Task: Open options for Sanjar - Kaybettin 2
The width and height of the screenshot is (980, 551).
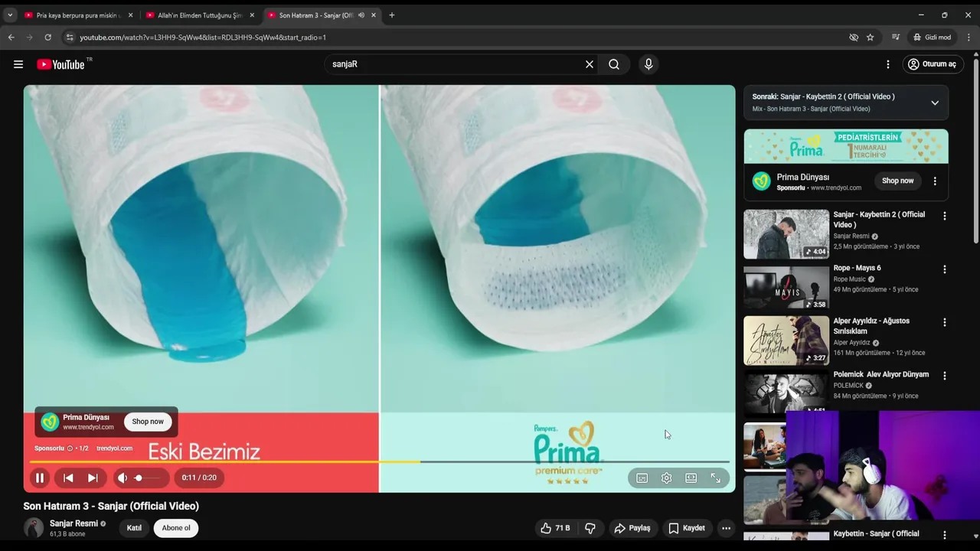Action: [x=944, y=216]
